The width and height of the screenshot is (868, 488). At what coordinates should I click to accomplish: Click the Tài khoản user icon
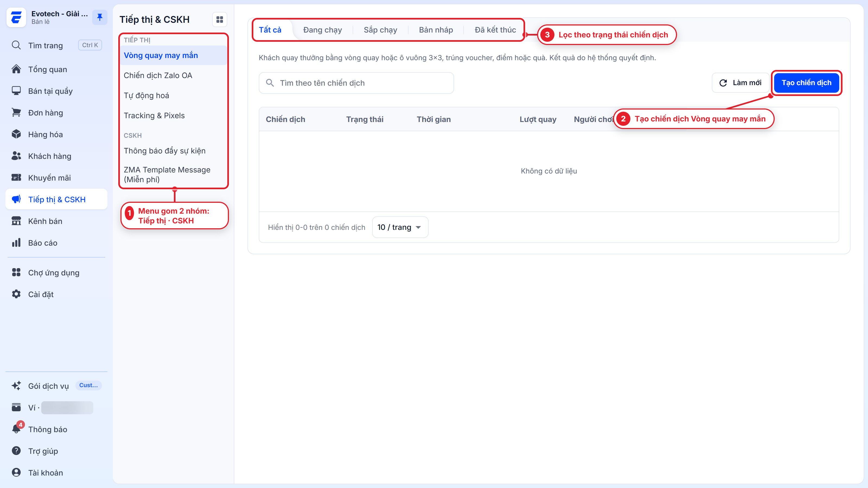pyautogui.click(x=16, y=473)
